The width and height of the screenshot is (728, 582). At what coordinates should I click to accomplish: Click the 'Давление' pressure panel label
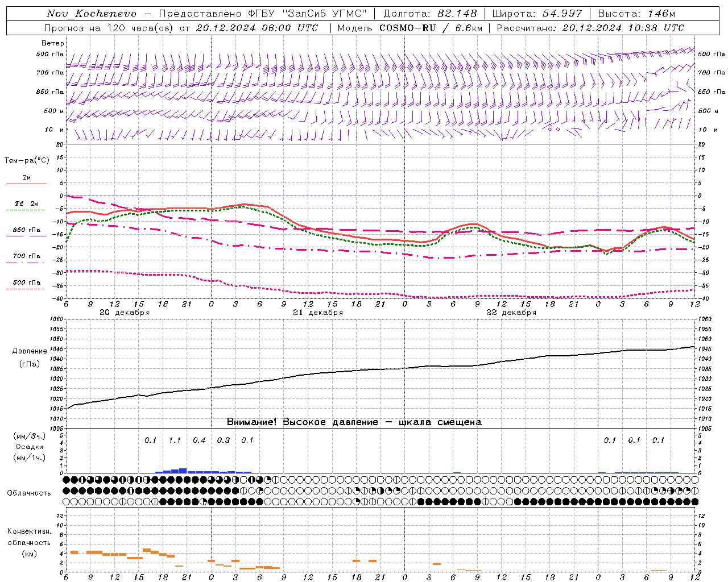(x=30, y=351)
